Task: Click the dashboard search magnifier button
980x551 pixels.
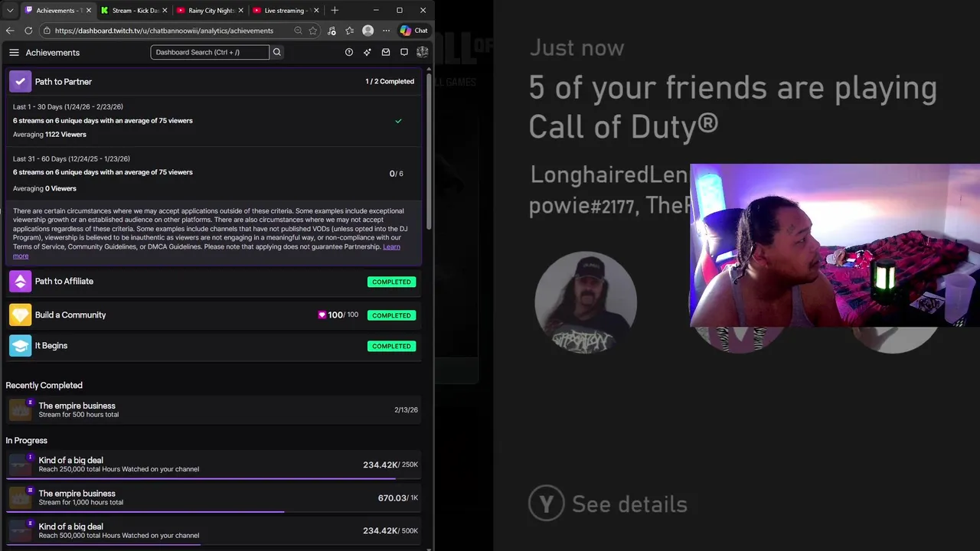Action: [x=277, y=52]
